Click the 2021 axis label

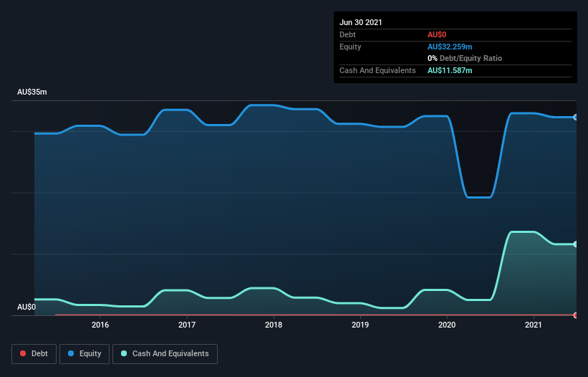tap(534, 325)
